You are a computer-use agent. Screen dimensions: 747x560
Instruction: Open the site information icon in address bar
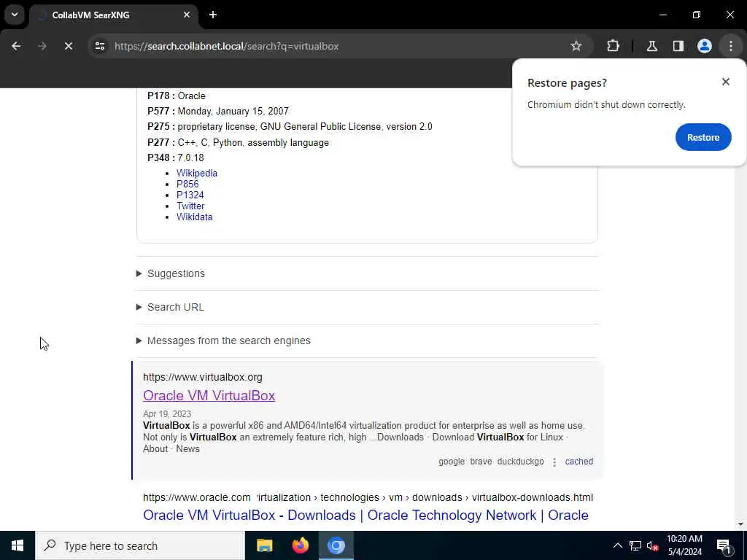point(99,46)
